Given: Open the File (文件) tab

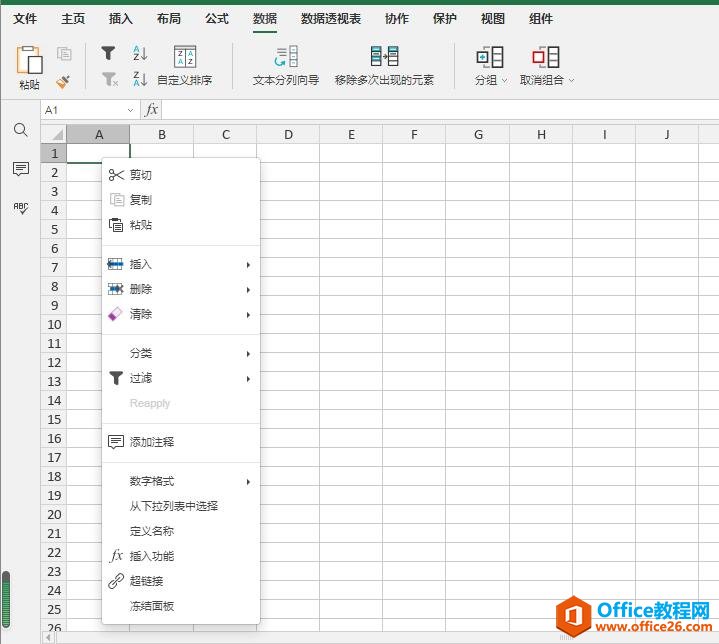Looking at the screenshot, I should coord(25,19).
